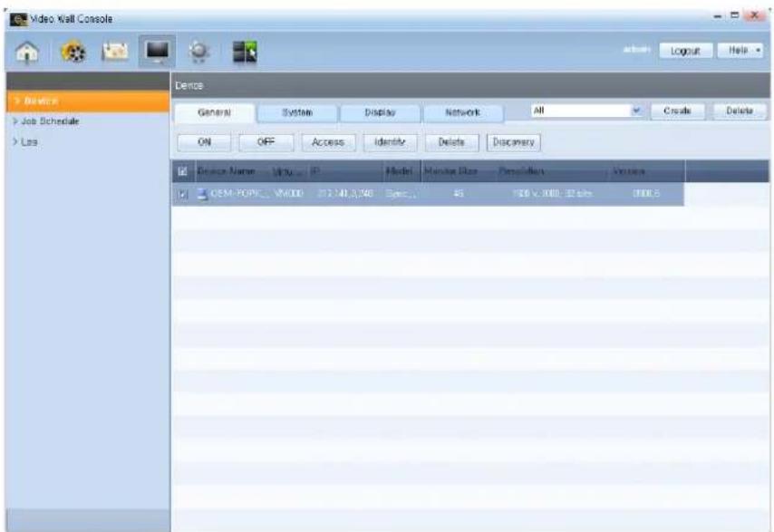Click the Access button
The image size is (774, 532).
pyautogui.click(x=328, y=142)
